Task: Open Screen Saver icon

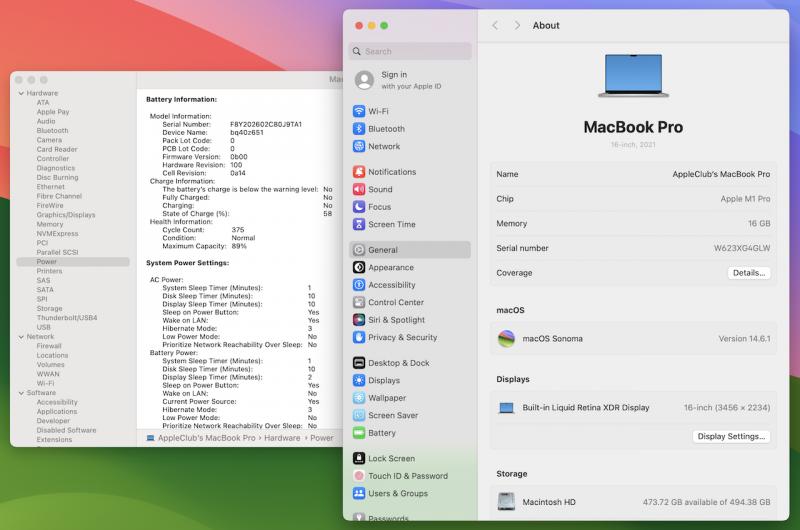Action: click(359, 415)
